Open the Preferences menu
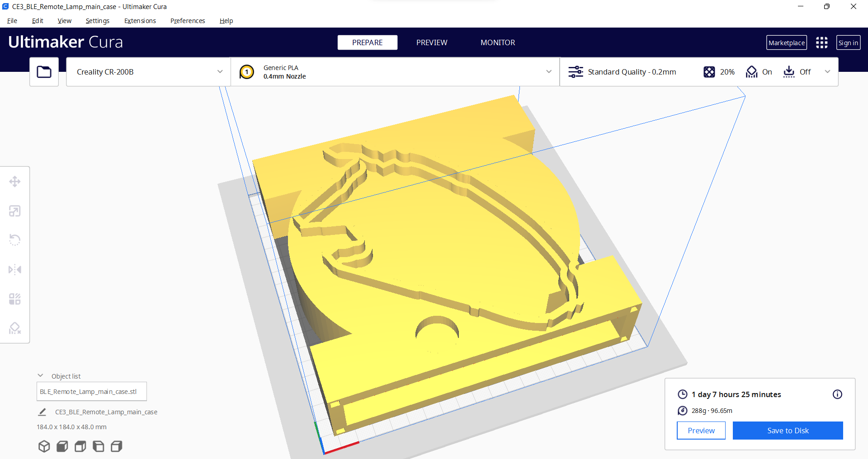Image resolution: width=868 pixels, height=459 pixels. click(188, 21)
